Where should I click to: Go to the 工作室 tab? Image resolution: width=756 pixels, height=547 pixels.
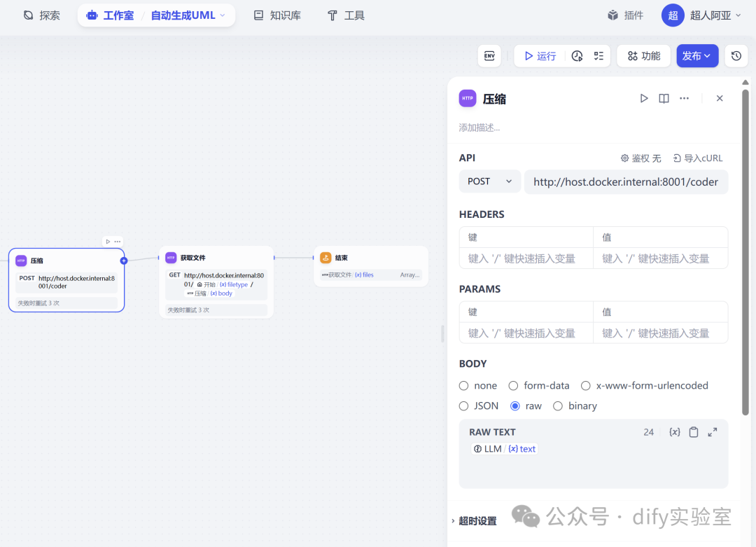[112, 15]
